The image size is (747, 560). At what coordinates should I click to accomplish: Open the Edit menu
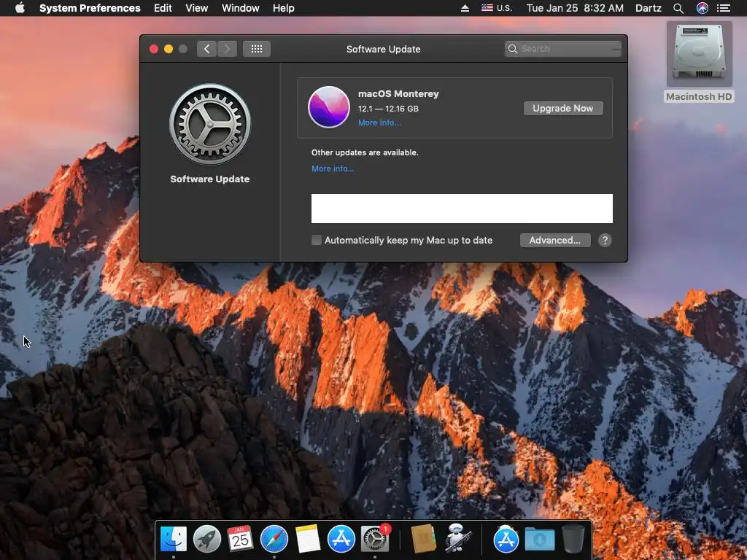[x=163, y=8]
